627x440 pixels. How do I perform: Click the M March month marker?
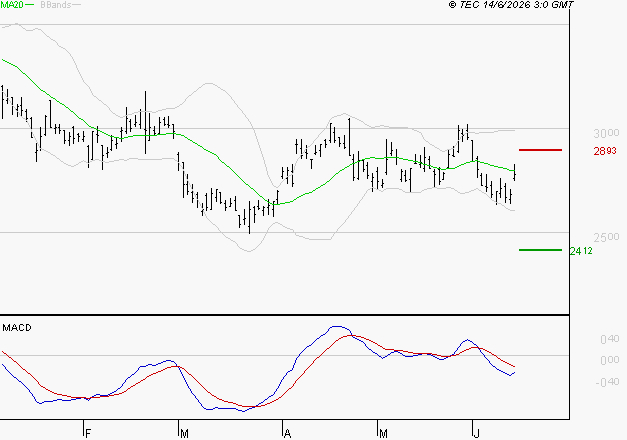pyautogui.click(x=184, y=434)
